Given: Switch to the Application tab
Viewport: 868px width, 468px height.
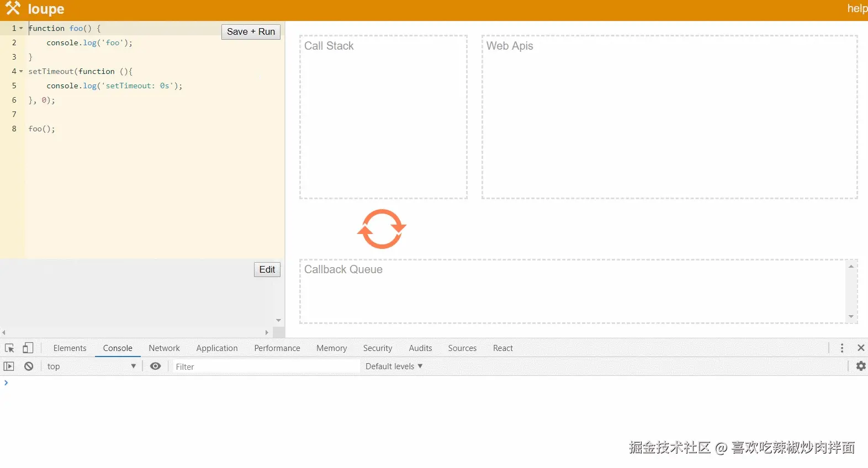Looking at the screenshot, I should click(x=217, y=348).
